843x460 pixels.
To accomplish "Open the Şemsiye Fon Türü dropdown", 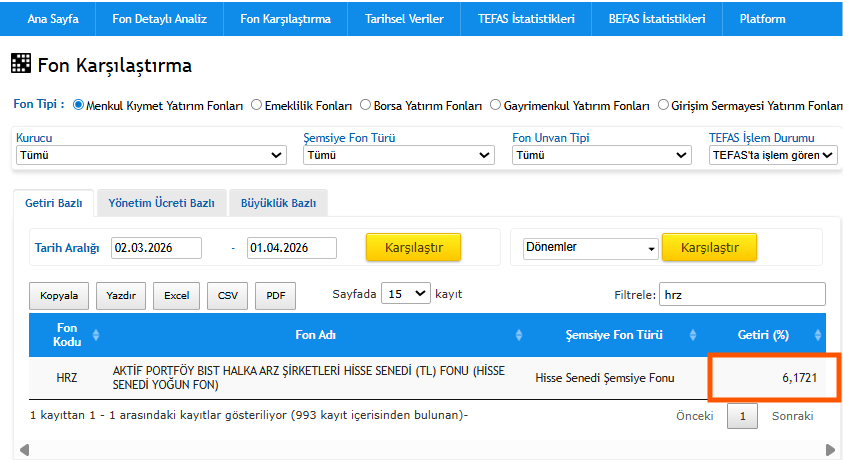I will click(x=399, y=155).
